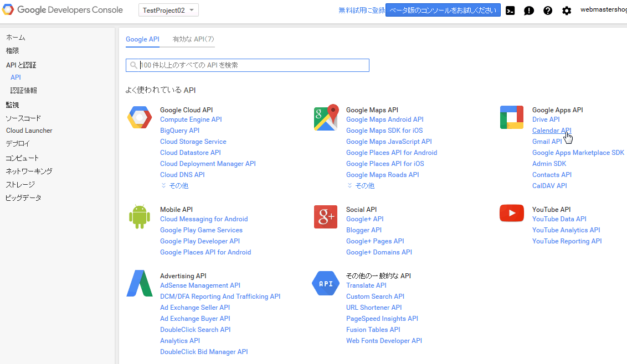Open ビッグデータ in the sidebar
Image resolution: width=627 pixels, height=364 pixels.
click(x=23, y=198)
